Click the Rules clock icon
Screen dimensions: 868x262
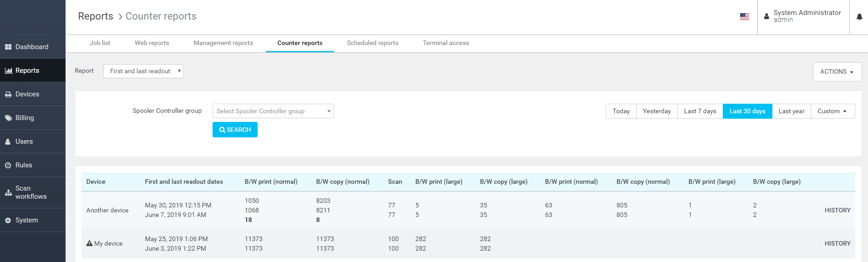pos(8,165)
